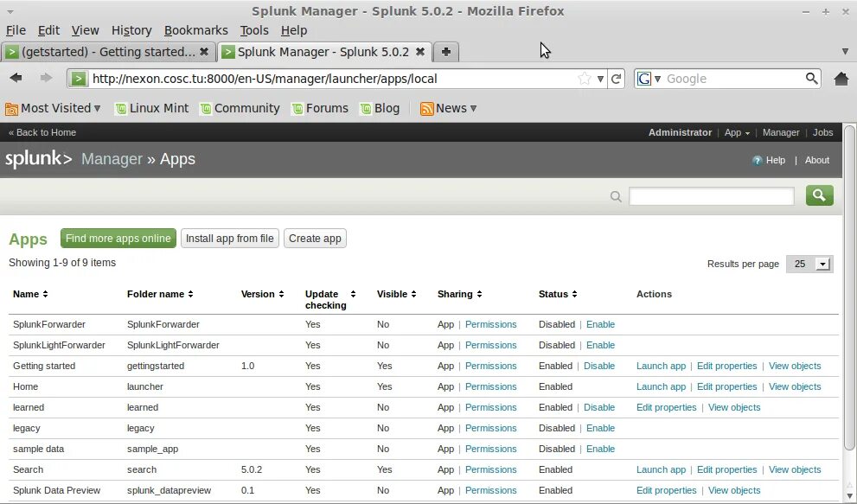This screenshot has height=504, width=857.
Task: Click the Create app button
Action: pyautogui.click(x=315, y=239)
